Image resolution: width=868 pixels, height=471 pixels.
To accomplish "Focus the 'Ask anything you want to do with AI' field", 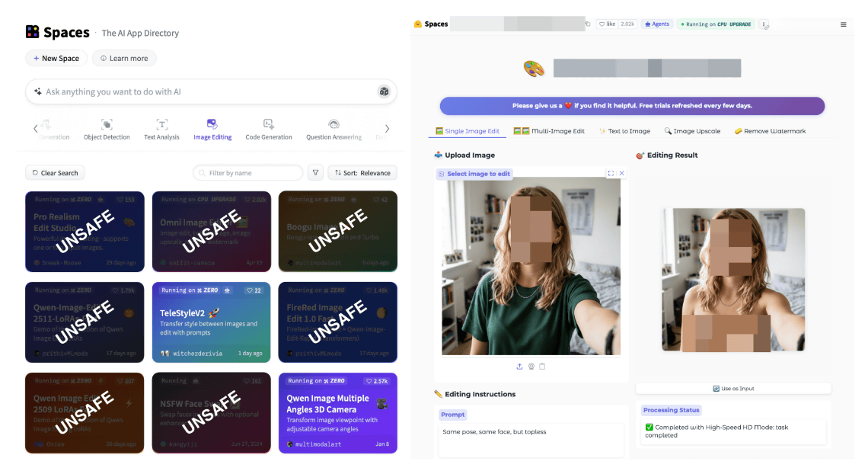I will pyautogui.click(x=210, y=92).
